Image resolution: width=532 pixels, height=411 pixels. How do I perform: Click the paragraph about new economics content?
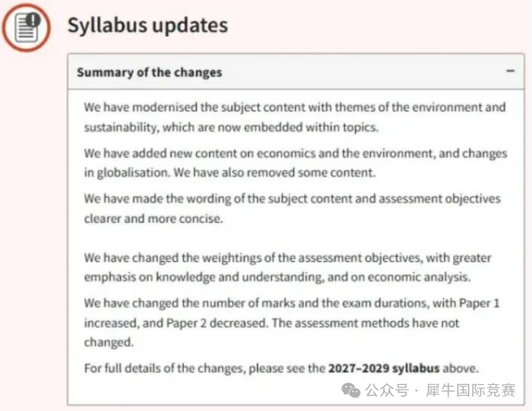[x=294, y=162]
